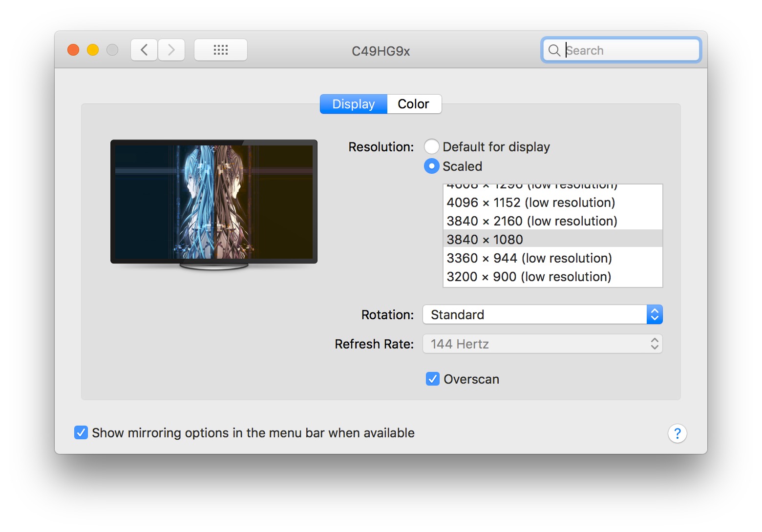Go back with the left chevron button
Screen dimensions: 762x532
[144, 50]
